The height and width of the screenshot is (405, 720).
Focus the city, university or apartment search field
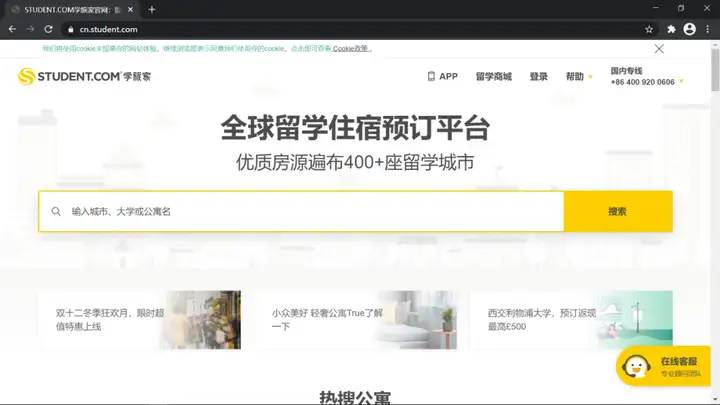click(x=301, y=211)
